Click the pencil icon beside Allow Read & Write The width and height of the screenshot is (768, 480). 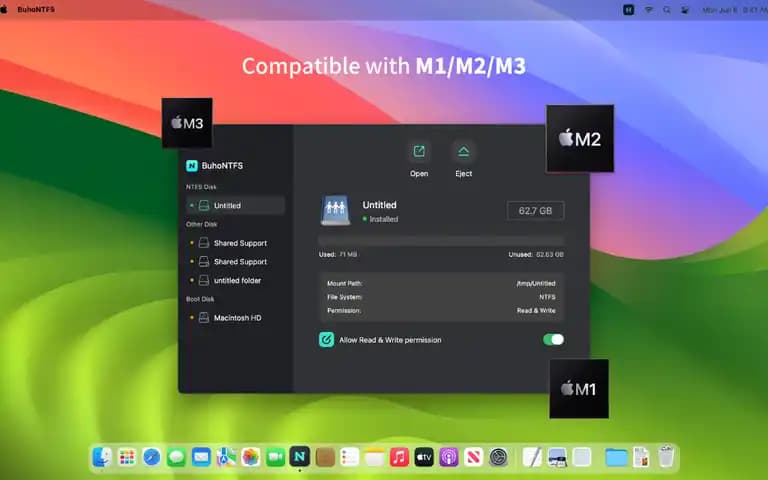[x=326, y=339]
